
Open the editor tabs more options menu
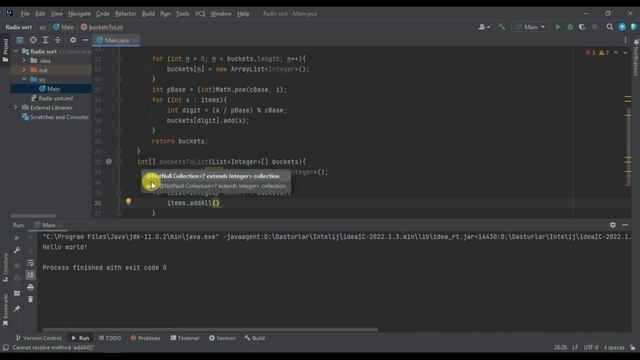pos(625,40)
